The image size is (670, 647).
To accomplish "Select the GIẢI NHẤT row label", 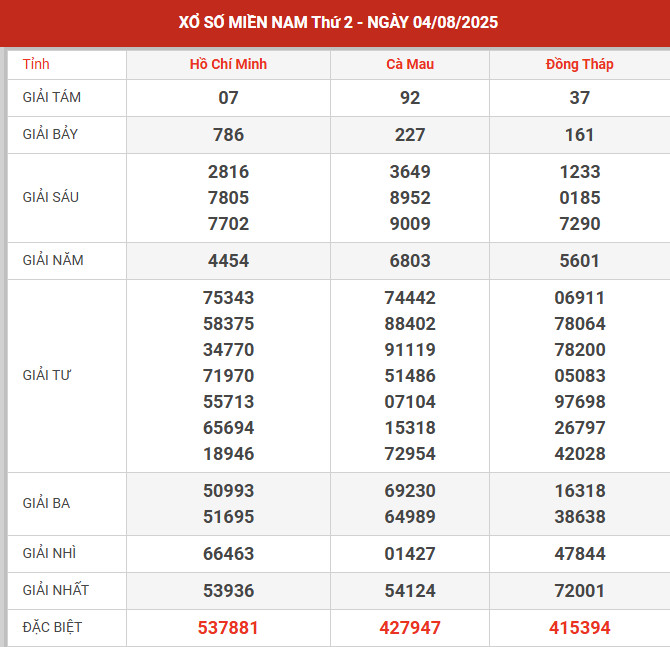I will [x=56, y=590].
